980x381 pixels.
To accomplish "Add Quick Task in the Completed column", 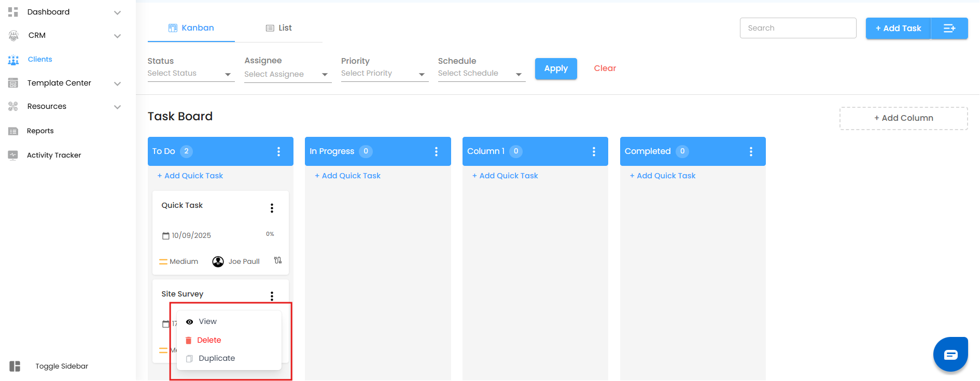I will (663, 176).
